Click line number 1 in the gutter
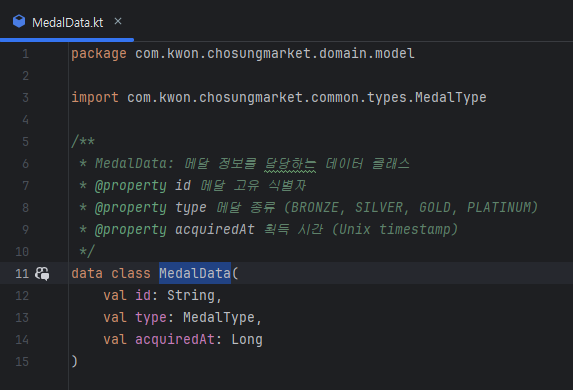This screenshot has height=390, width=573. (26, 54)
